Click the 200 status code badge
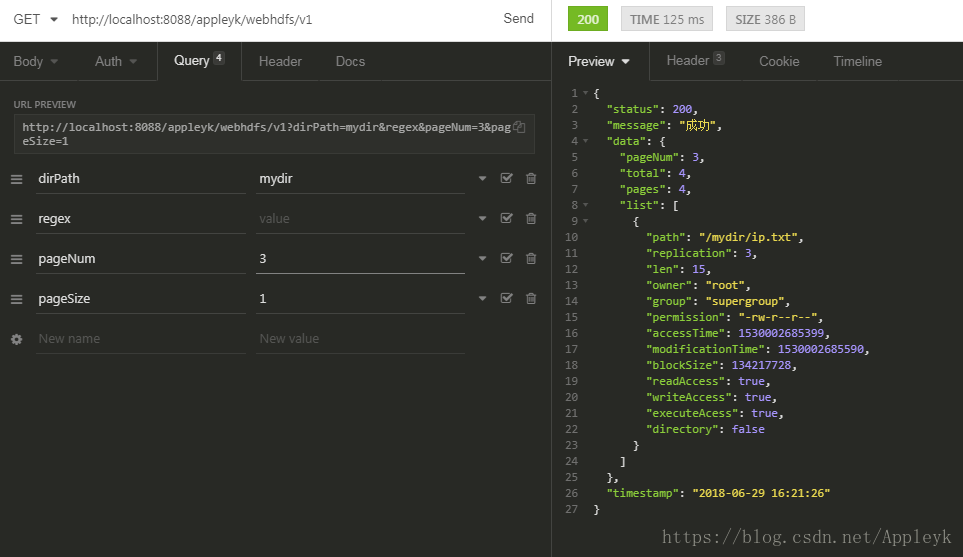This screenshot has height=557, width=963. click(x=588, y=19)
